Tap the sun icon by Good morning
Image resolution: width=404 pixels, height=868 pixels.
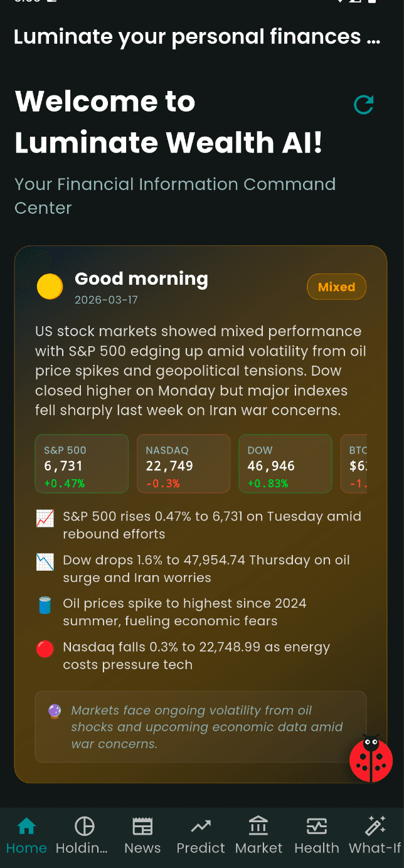(x=50, y=287)
